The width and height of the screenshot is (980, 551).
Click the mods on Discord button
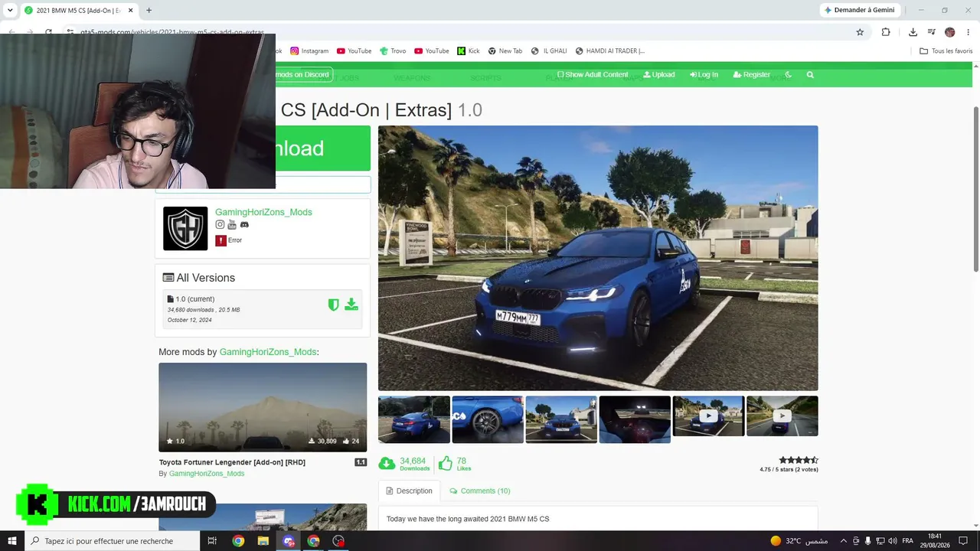(303, 74)
